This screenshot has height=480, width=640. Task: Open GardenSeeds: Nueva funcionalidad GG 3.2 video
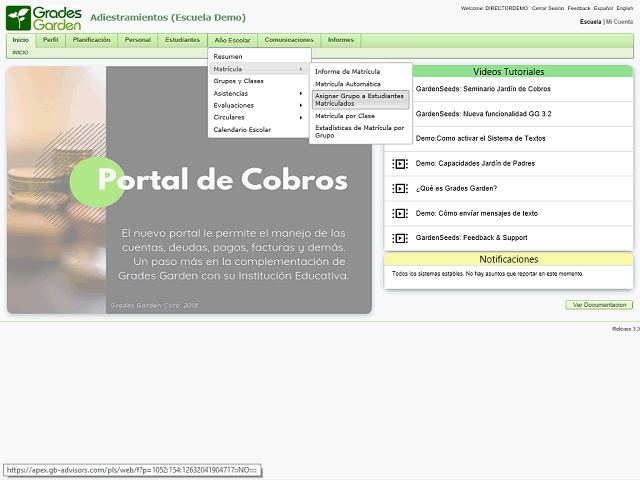pyautogui.click(x=483, y=114)
